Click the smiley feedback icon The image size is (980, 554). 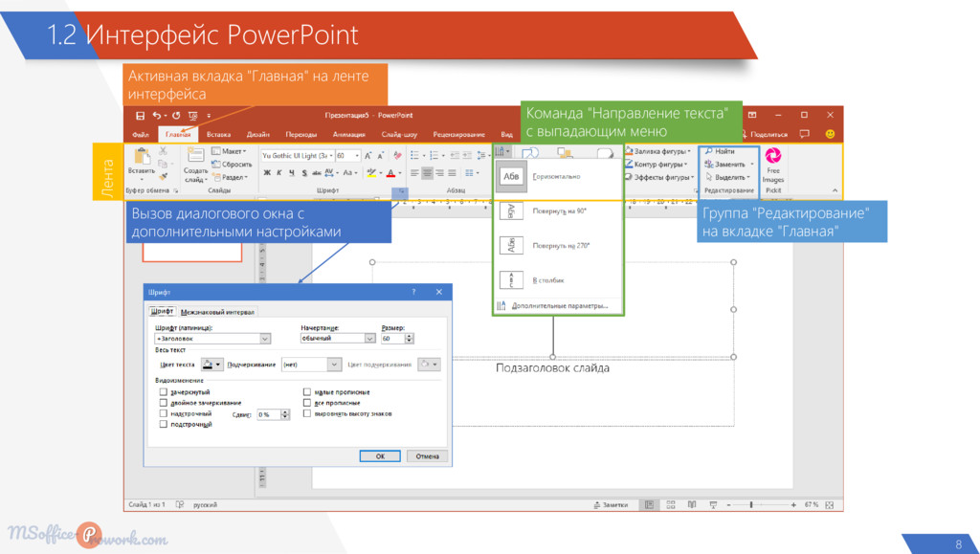click(830, 134)
